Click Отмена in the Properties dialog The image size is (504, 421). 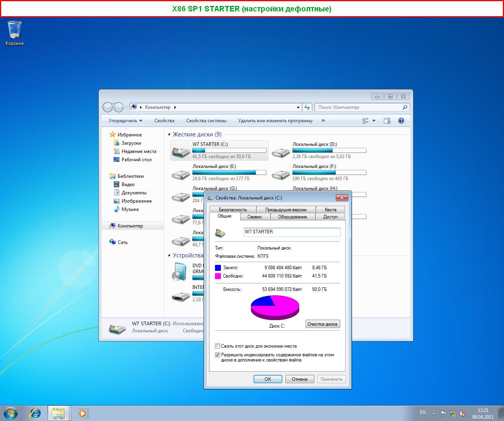(300, 379)
